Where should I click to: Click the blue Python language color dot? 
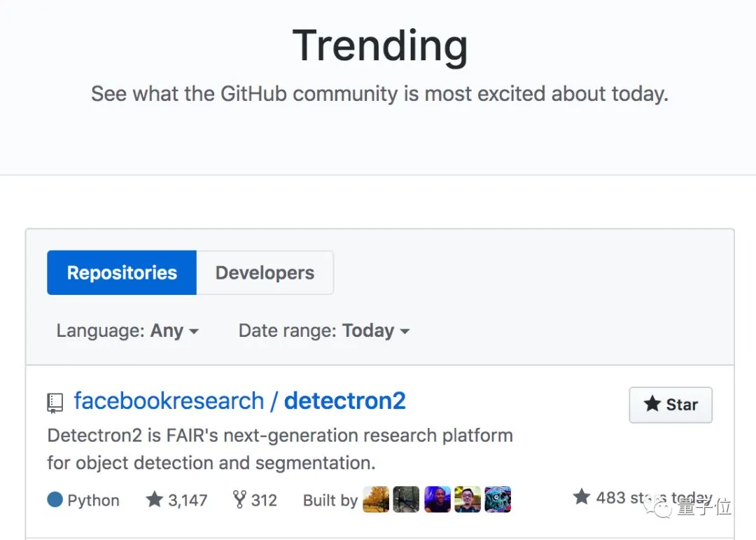coord(55,500)
